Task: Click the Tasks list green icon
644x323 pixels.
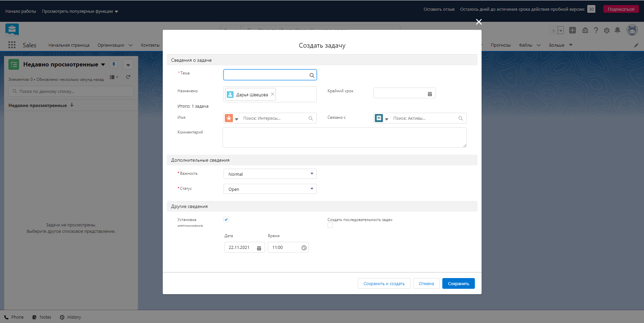Action: coord(14,64)
